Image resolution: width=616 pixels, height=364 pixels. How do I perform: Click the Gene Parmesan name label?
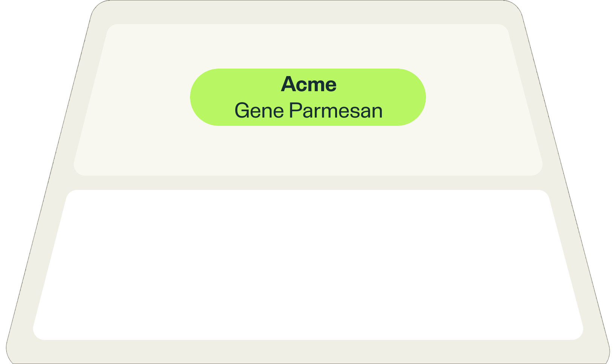[x=308, y=110]
